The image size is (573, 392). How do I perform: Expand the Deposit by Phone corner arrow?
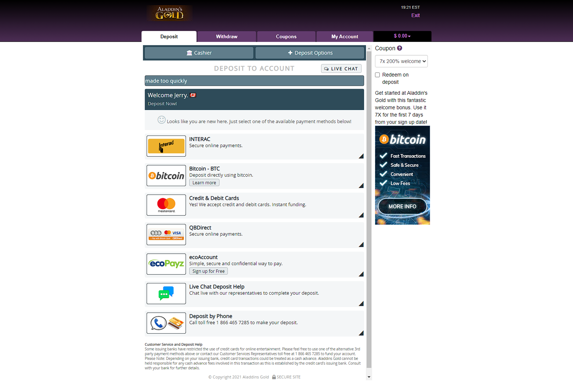(x=361, y=333)
